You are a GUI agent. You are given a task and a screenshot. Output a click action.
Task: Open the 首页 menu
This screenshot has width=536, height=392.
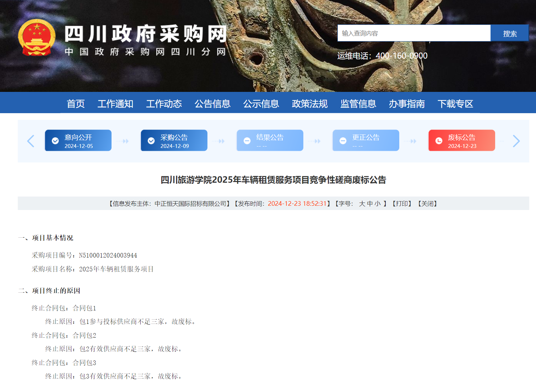click(76, 104)
